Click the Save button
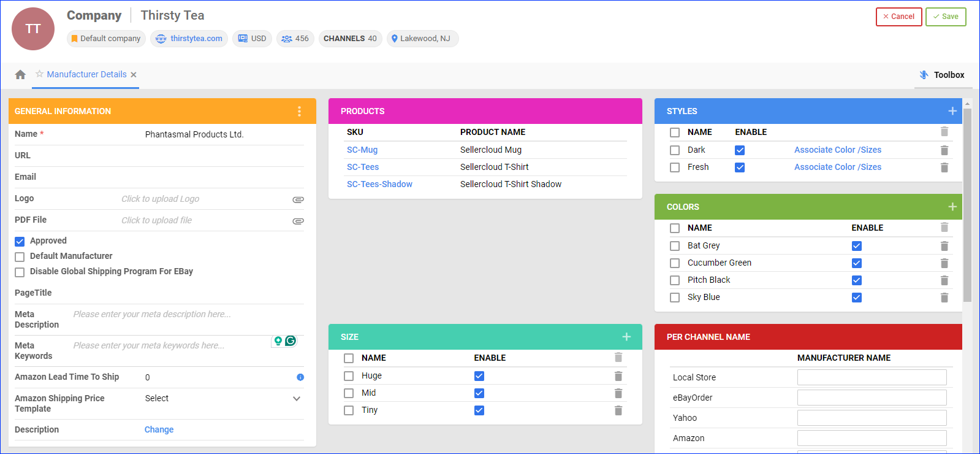Screen dimensions: 980x454 point(945,17)
